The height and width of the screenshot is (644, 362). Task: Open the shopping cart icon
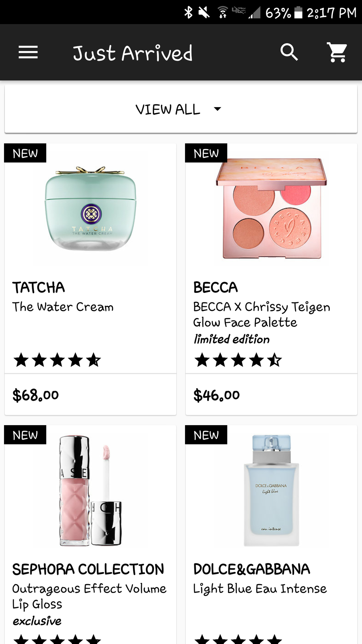point(337,52)
